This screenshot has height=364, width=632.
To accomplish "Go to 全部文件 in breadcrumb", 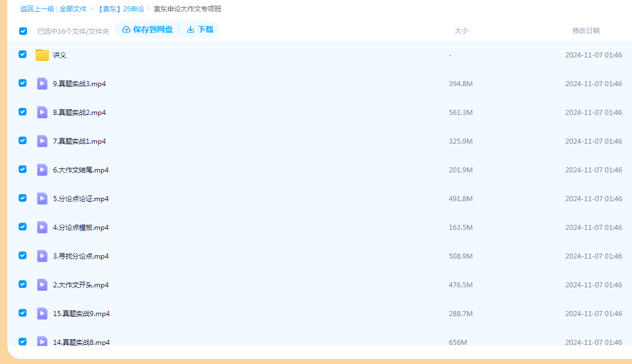I will (73, 9).
